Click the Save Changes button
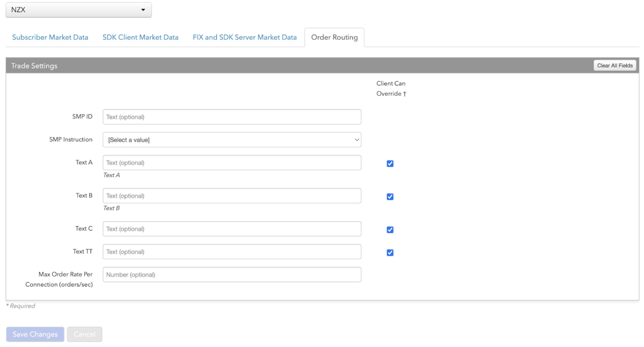Viewport: 644px width, 347px height. [35, 334]
